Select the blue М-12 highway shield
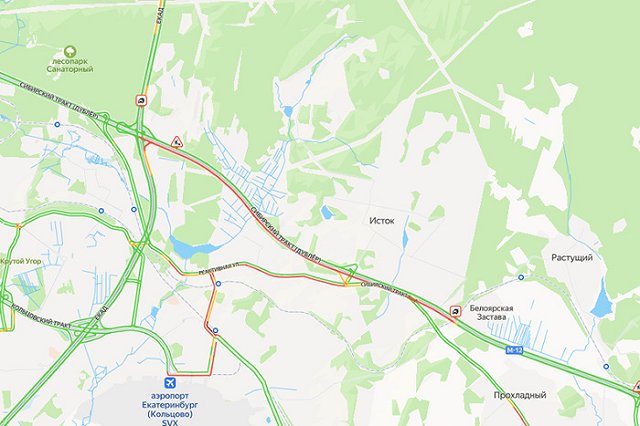The image size is (640, 426). (513, 350)
